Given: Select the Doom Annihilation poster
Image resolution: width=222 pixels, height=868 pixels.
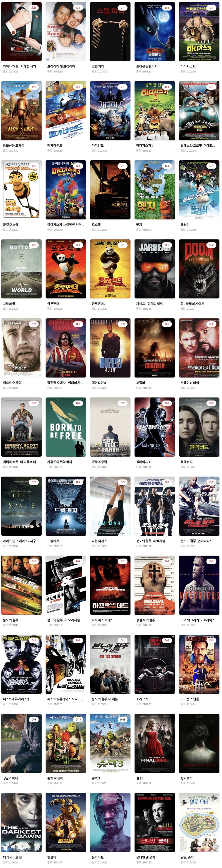Looking at the screenshot, I should (x=199, y=269).
